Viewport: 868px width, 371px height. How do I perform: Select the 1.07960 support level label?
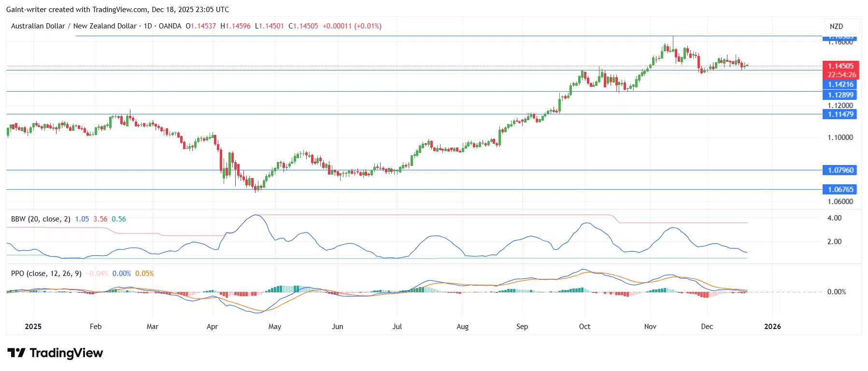click(840, 170)
